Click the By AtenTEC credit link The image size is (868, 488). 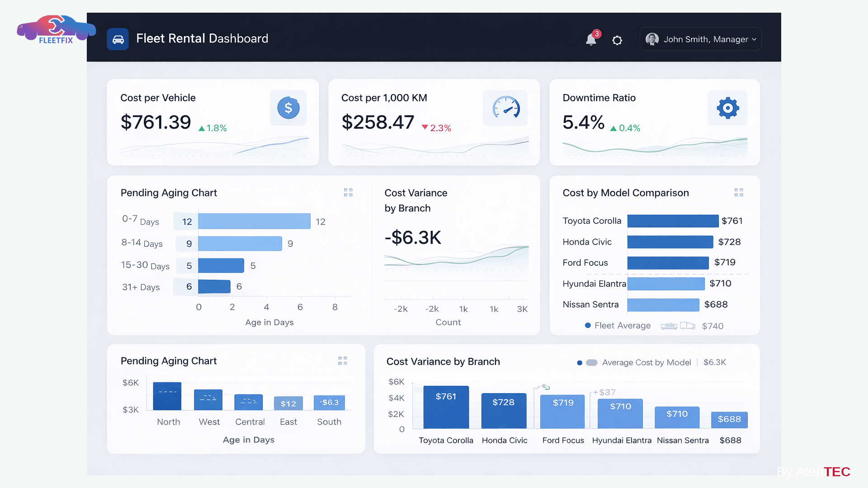tap(814, 472)
